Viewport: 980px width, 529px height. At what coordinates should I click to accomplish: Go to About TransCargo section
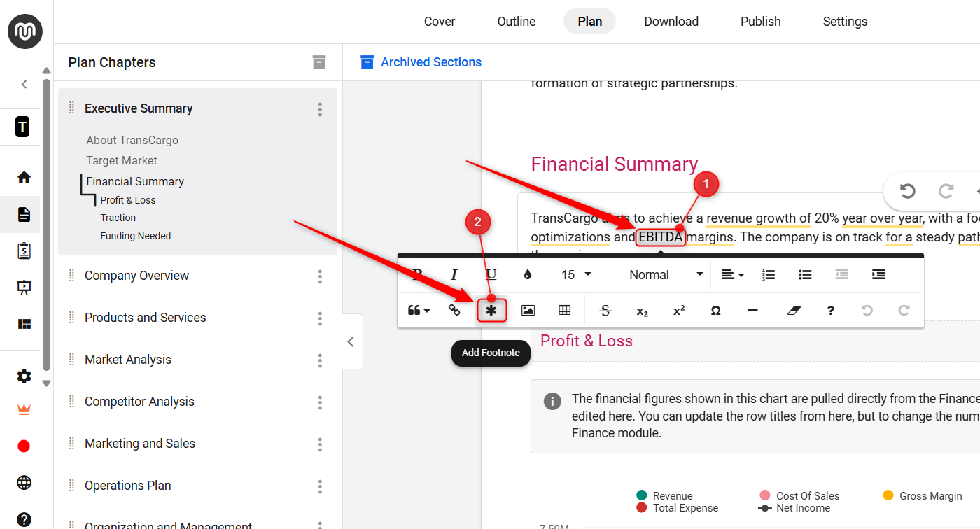point(132,140)
